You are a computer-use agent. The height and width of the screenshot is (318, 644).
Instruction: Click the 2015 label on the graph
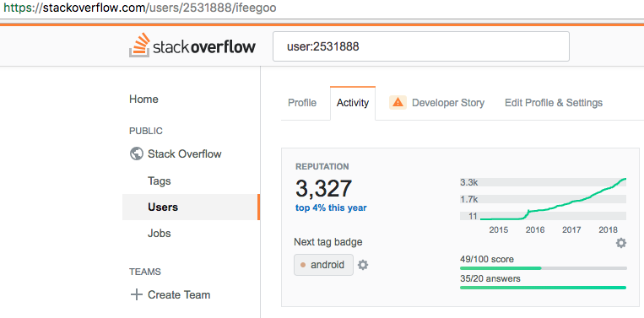499,229
